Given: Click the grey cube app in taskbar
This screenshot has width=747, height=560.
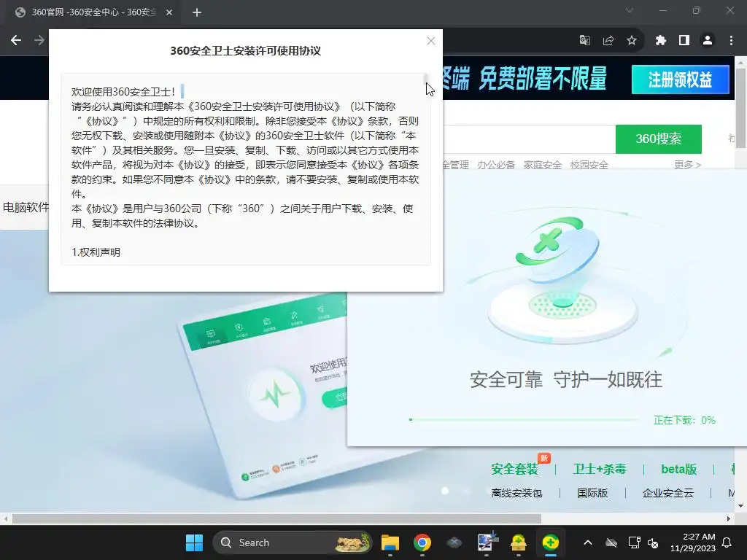Looking at the screenshot, I should coord(454,542).
